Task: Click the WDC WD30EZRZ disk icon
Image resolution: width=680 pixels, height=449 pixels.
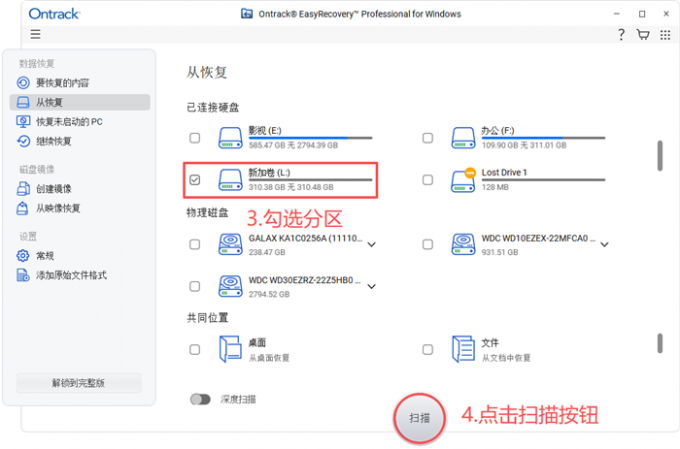Action: [230, 286]
